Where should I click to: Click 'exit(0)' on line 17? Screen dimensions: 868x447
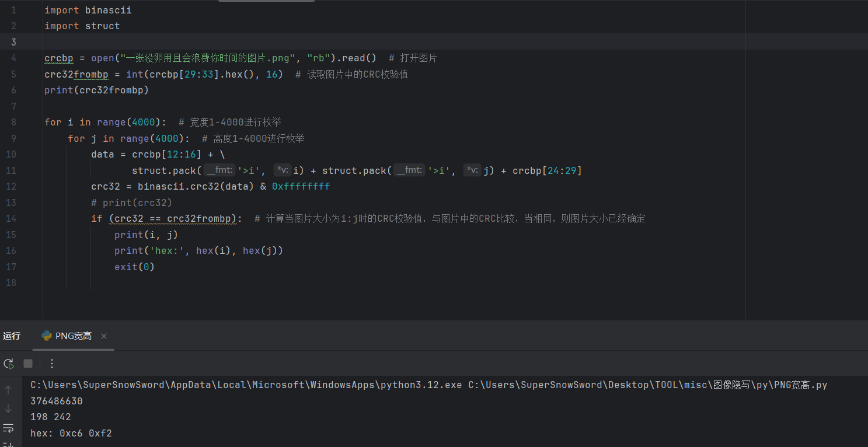pyautogui.click(x=135, y=267)
